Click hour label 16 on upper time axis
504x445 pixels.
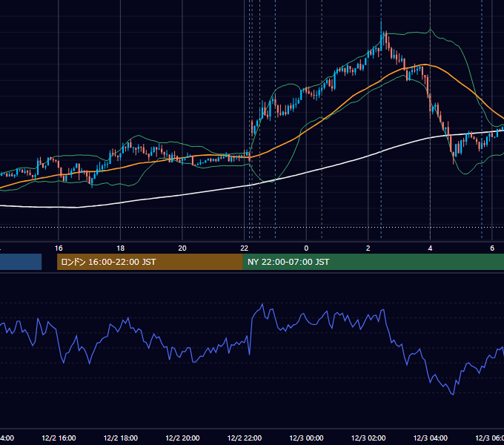pyautogui.click(x=59, y=248)
